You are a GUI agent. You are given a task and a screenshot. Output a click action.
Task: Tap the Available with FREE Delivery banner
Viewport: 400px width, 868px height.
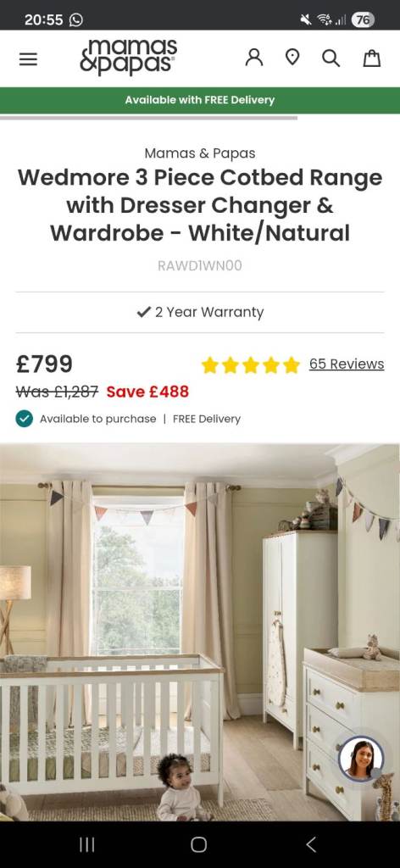200,100
